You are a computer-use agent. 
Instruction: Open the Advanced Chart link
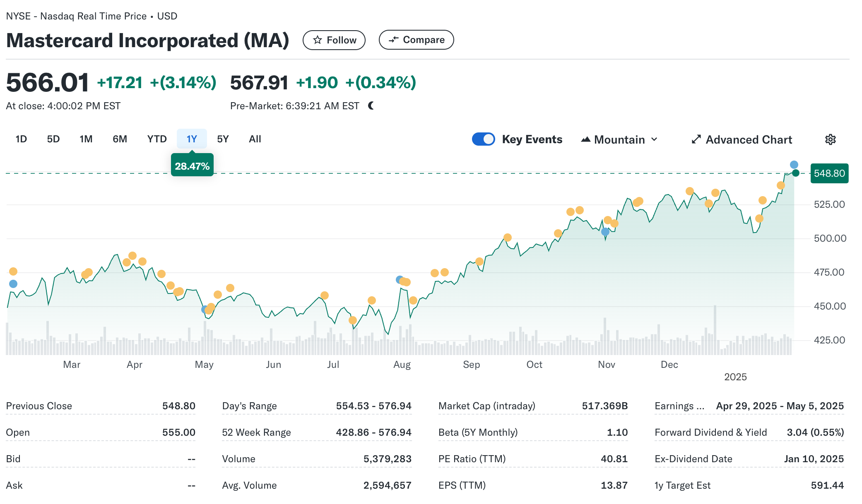coord(749,139)
